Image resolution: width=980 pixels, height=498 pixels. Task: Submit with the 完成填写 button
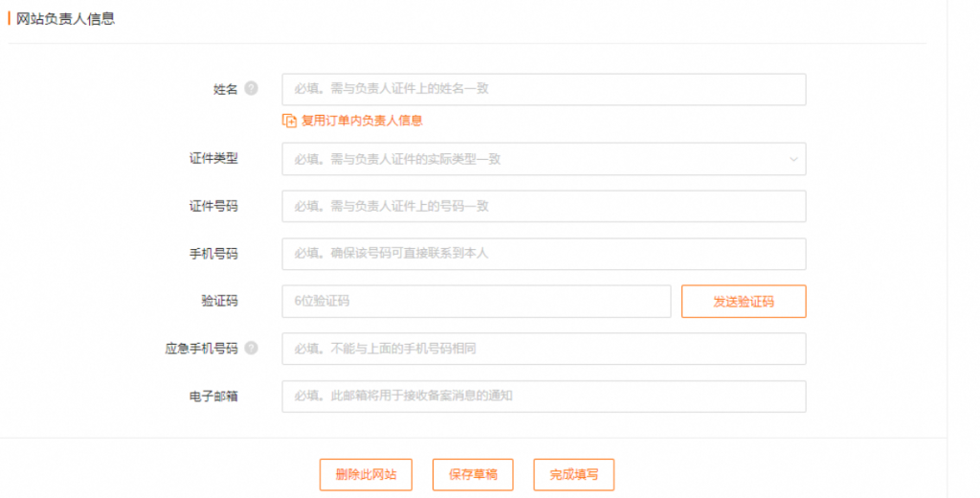point(573,475)
